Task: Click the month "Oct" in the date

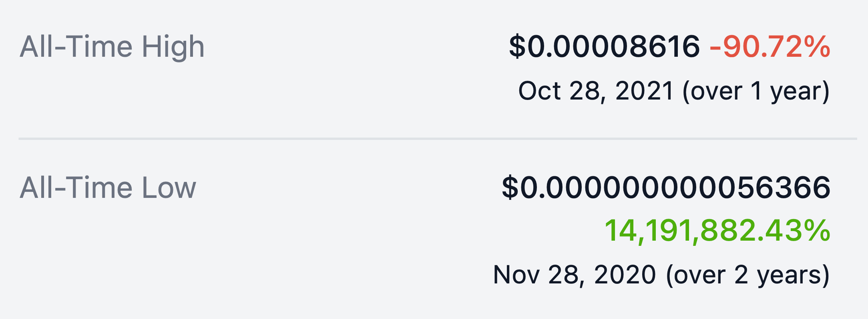Action: pyautogui.click(x=539, y=91)
